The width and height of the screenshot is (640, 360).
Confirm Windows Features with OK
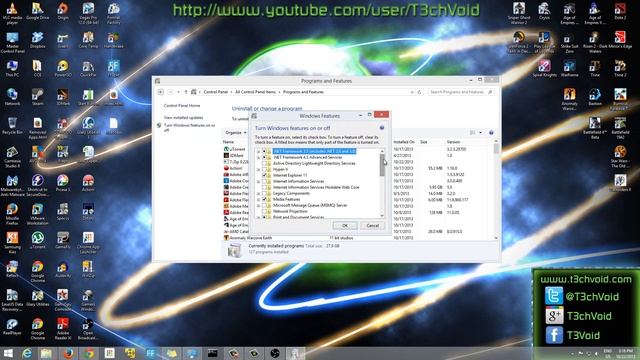[x=345, y=225]
